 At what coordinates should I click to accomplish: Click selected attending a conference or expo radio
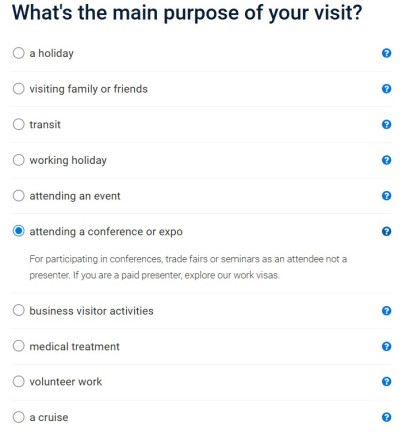click(x=19, y=231)
